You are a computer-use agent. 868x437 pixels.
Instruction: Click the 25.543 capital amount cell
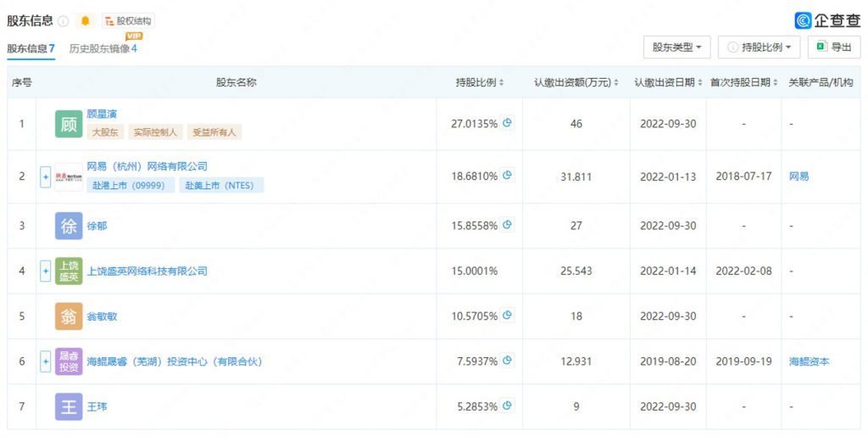[576, 271]
